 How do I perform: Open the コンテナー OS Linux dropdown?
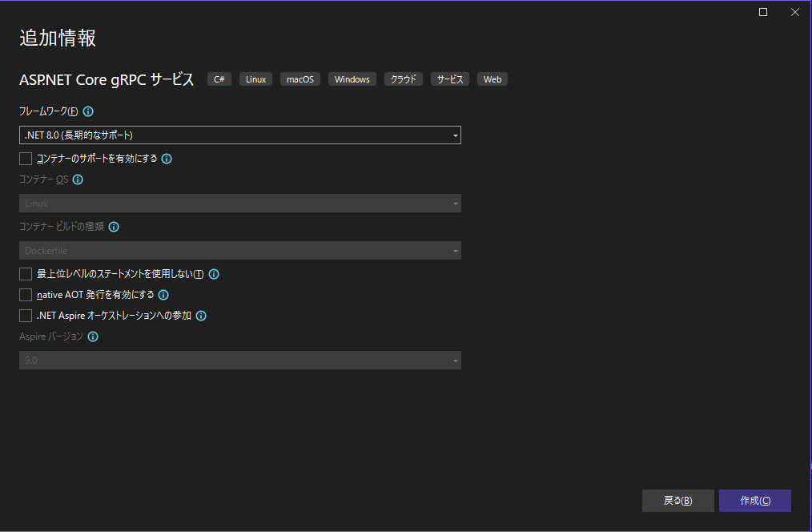coord(239,203)
